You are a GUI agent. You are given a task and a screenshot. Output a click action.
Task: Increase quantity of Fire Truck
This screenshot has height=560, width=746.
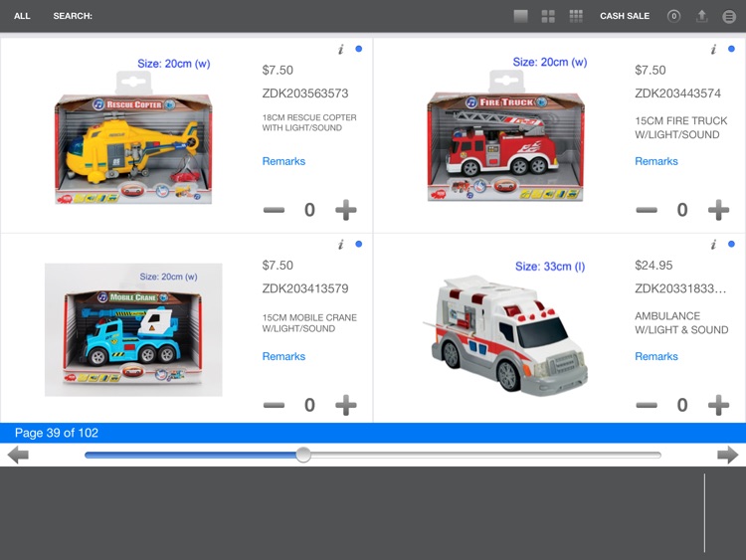click(718, 210)
